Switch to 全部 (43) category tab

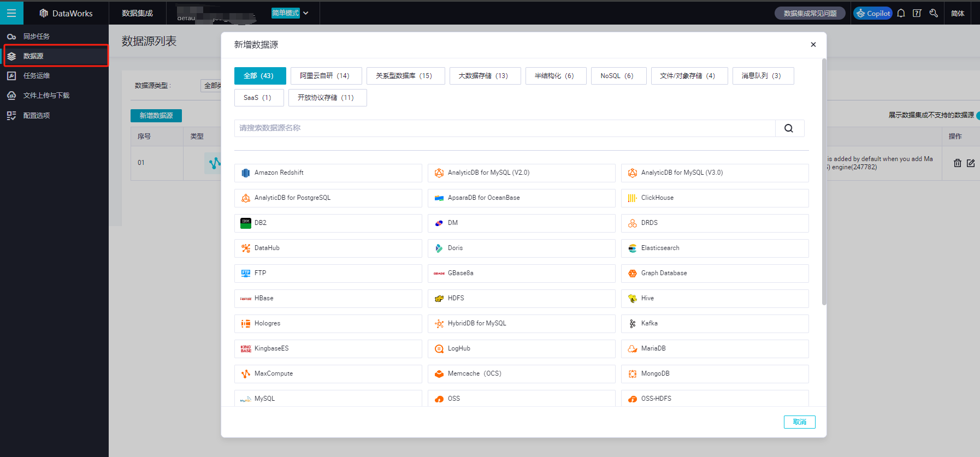pyautogui.click(x=260, y=76)
